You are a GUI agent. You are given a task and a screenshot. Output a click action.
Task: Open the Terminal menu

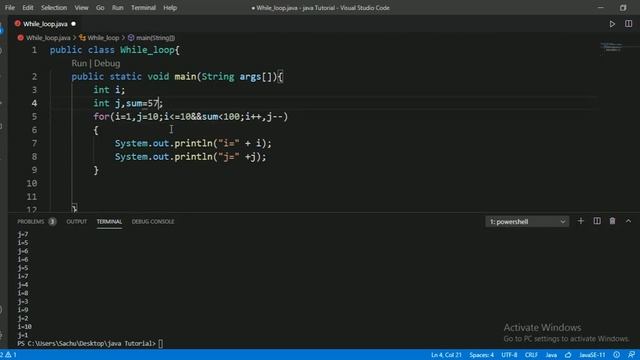[143, 8]
